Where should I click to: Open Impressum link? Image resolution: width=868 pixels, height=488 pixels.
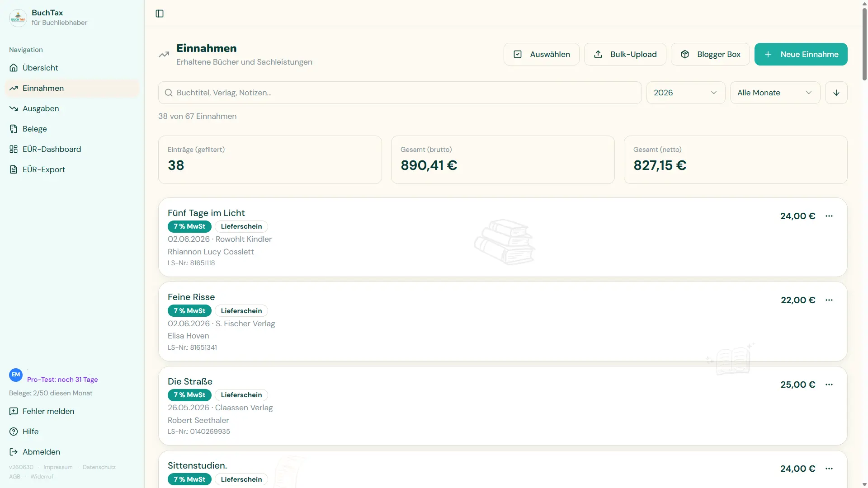pyautogui.click(x=58, y=467)
